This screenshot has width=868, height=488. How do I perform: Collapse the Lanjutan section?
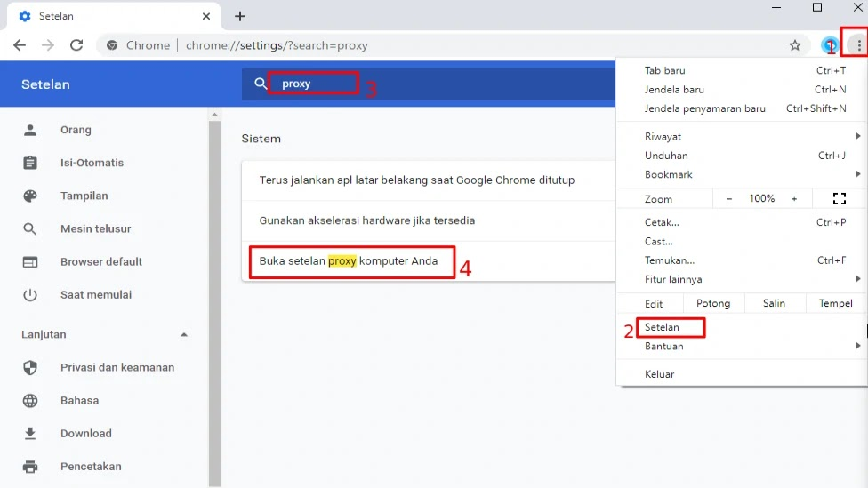pos(184,335)
